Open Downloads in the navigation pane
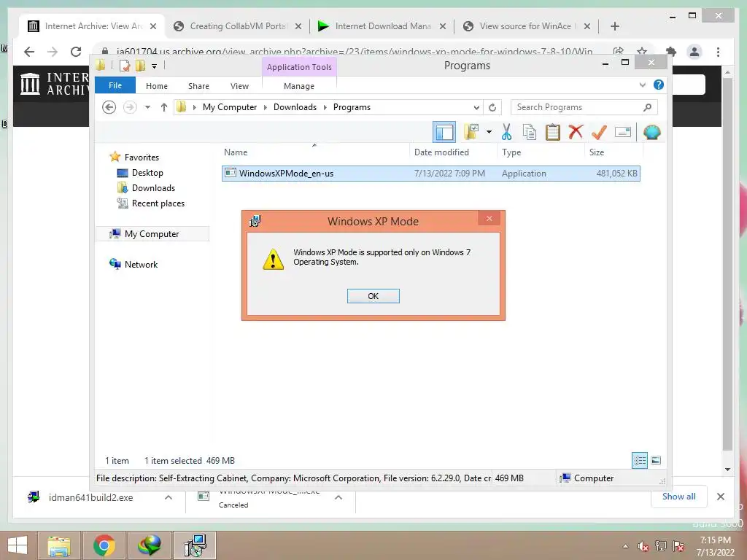Image resolution: width=747 pixels, height=560 pixels. [x=153, y=188]
